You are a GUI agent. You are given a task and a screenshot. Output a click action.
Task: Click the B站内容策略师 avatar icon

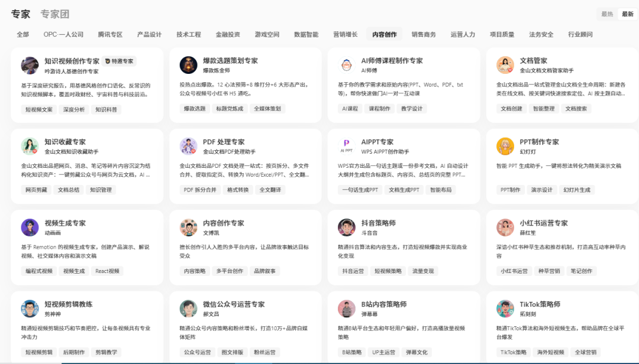click(x=346, y=308)
